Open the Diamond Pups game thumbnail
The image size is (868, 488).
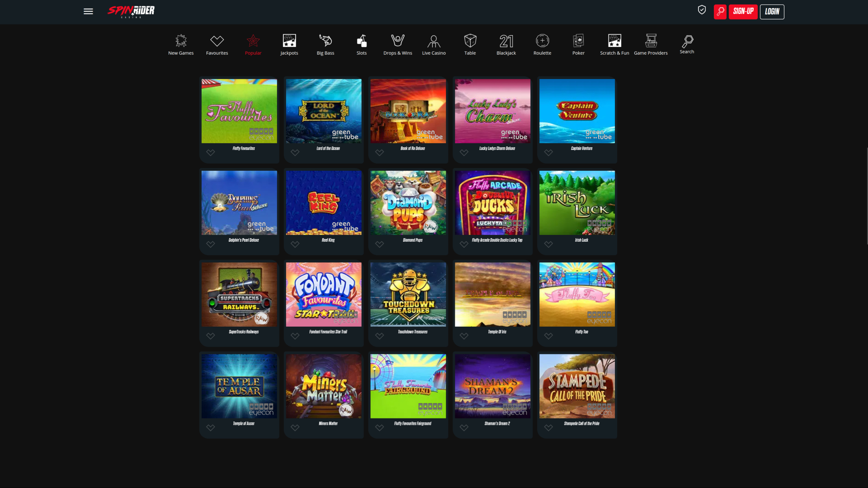408,202
